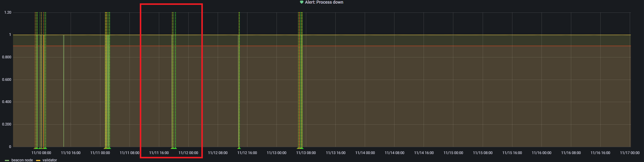The height and width of the screenshot is (162, 644).
Task: Click x-axis label '11/16 08:00'
Action: (x=571, y=153)
